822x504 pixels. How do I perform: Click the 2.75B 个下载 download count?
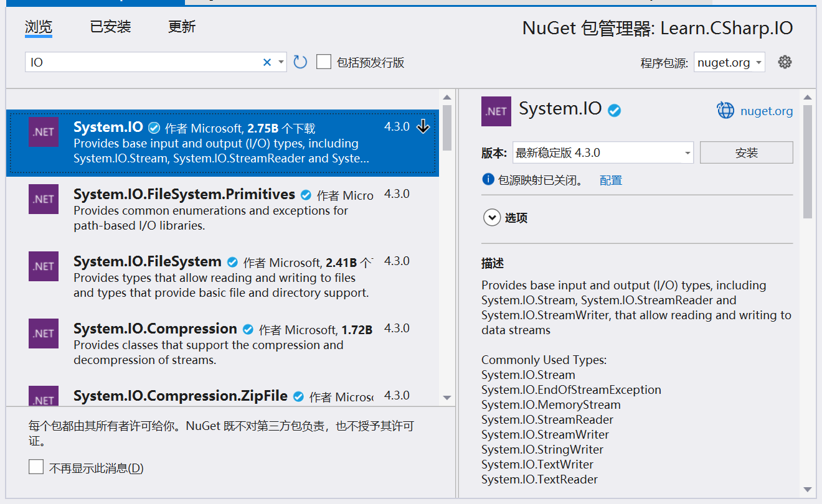[281, 128]
